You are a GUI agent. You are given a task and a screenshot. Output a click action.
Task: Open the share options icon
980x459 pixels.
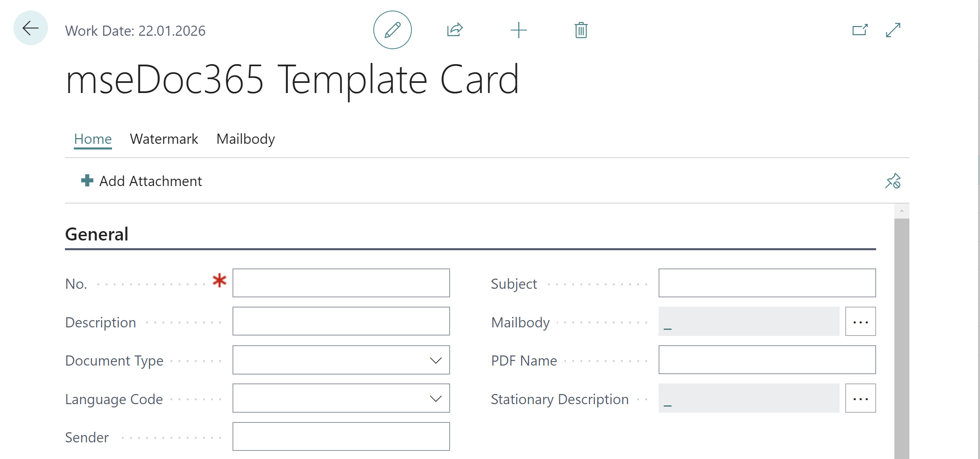[454, 30]
